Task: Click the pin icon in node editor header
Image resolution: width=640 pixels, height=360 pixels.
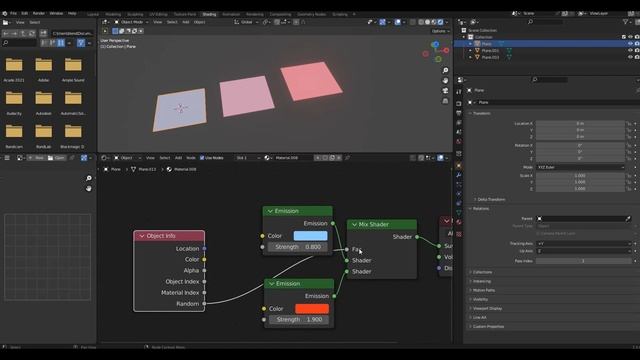Action: [348, 158]
